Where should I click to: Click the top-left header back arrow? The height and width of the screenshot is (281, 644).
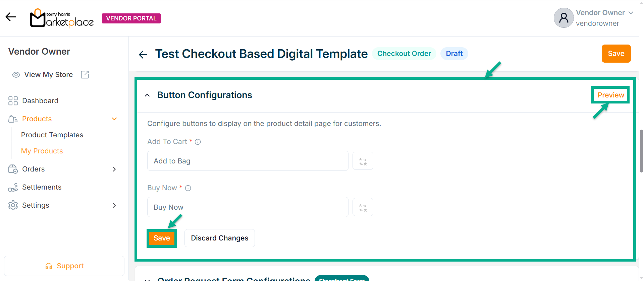click(11, 17)
